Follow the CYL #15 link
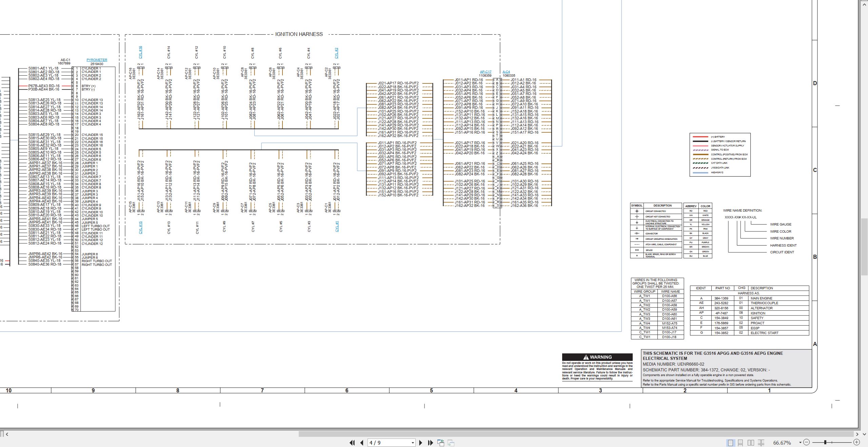 pyautogui.click(x=141, y=227)
